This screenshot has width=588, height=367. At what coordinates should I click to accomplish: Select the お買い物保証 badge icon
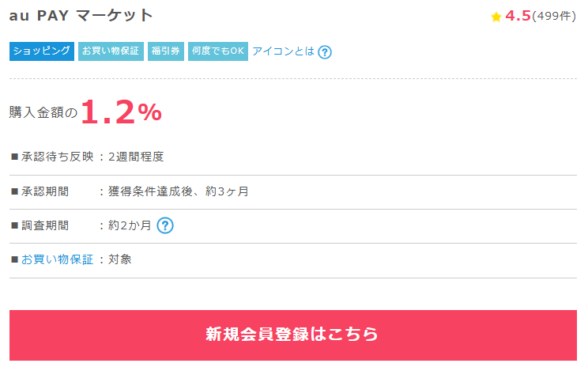111,51
